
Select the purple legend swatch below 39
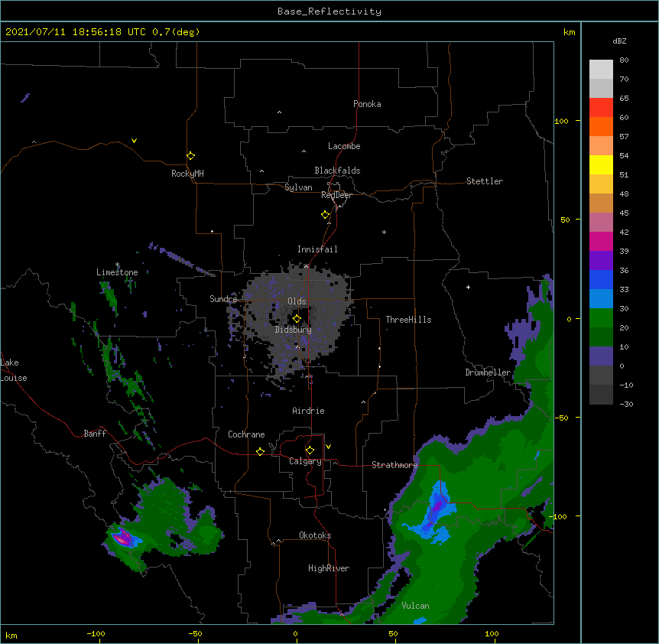[x=601, y=260]
